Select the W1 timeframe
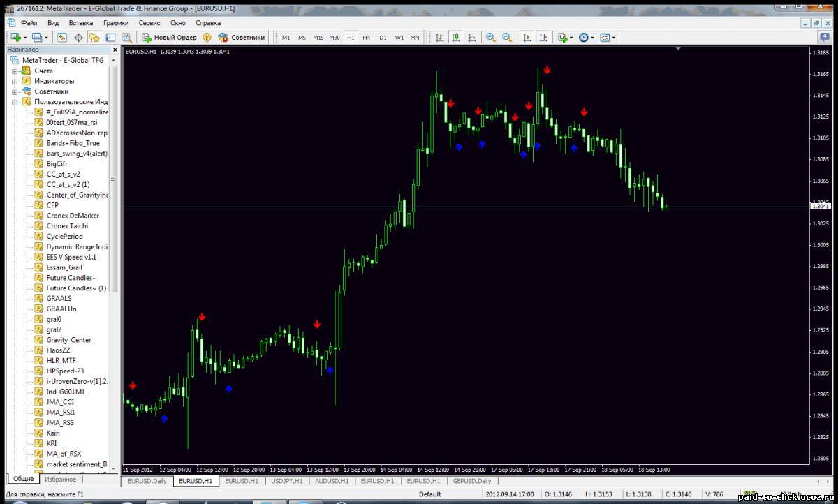 (399, 37)
